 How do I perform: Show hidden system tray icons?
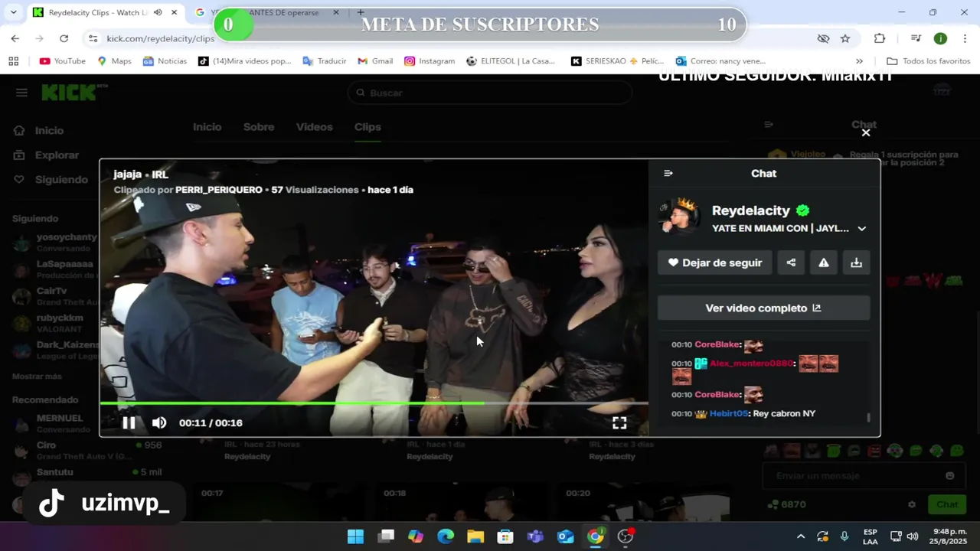[801, 536]
